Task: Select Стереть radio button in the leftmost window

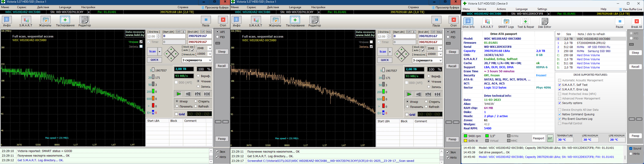Action: [x=196, y=101]
